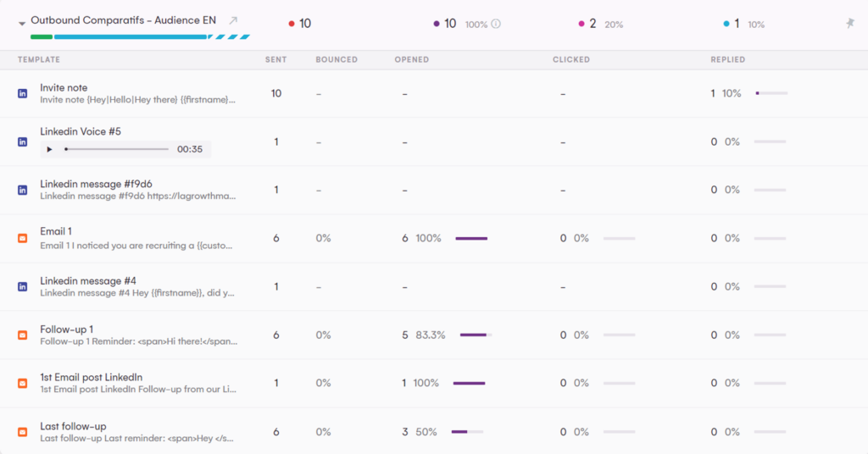Click the pin icon at top right
Viewport: 868px width, 454px height.
(x=849, y=24)
